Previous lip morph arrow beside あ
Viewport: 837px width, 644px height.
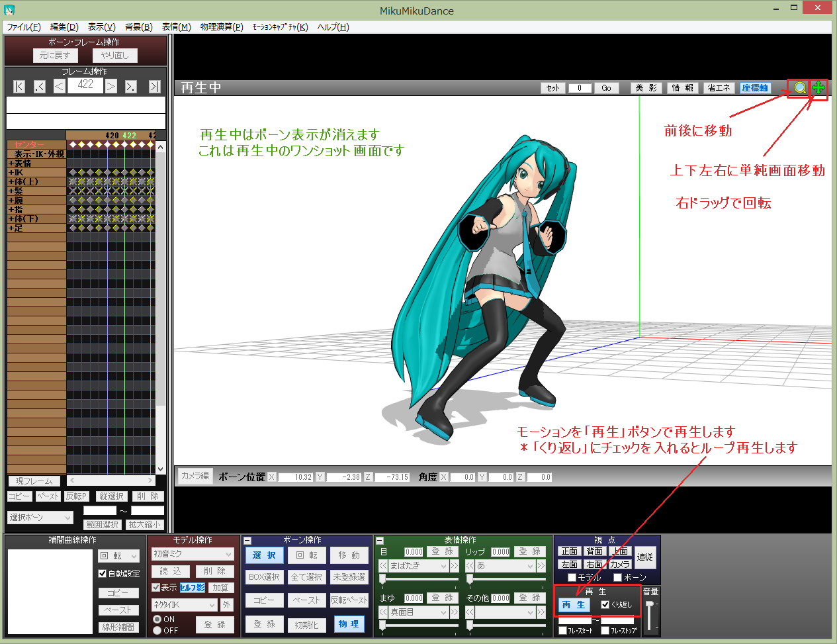click(469, 566)
